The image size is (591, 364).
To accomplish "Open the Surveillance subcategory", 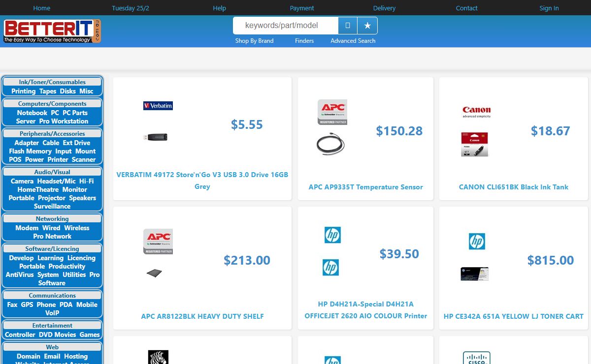I will (x=52, y=207).
